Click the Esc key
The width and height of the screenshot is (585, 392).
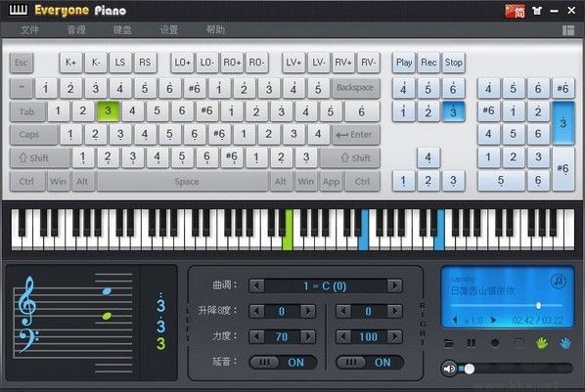[22, 63]
